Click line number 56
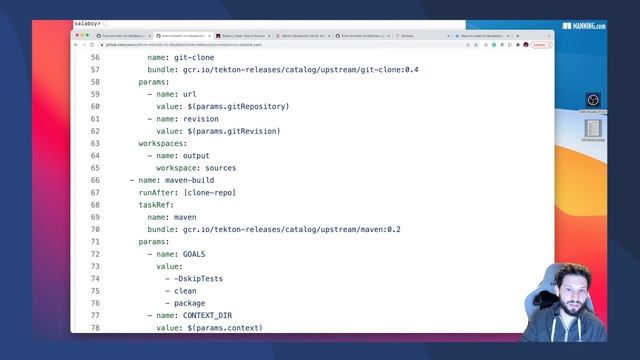The width and height of the screenshot is (640, 360). pos(95,58)
